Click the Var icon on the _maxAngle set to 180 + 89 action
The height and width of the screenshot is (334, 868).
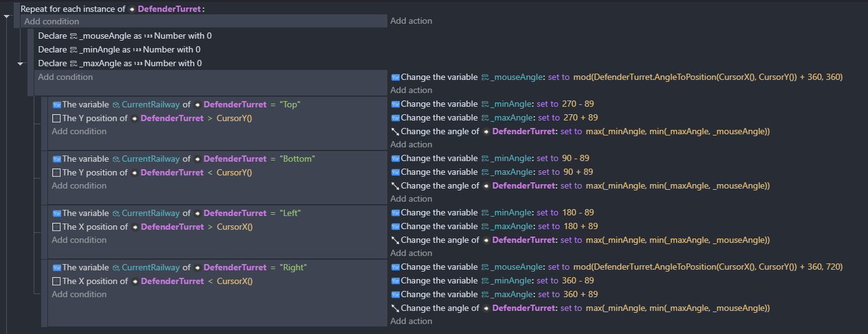[395, 227]
